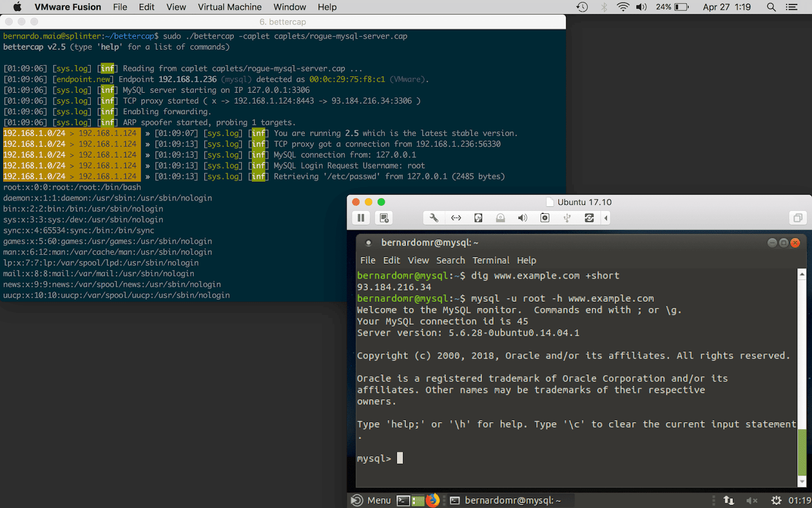Click 'root:x:0:0:root:/root:/bin/bash' line in bettercap
This screenshot has width=812, height=508.
(72, 187)
